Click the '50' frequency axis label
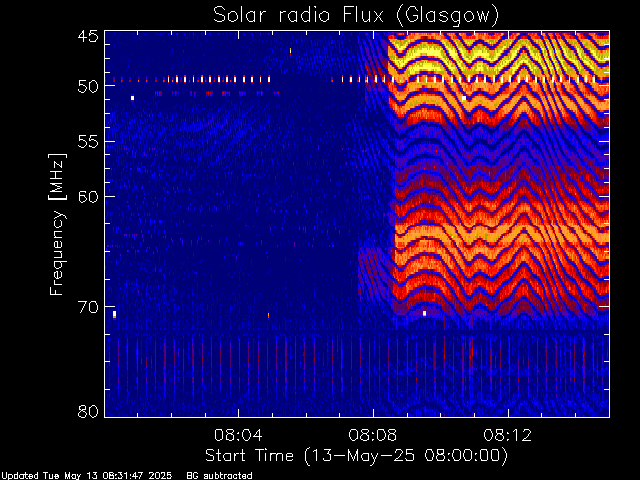Screen dimensions: 640x480 pyautogui.click(x=88, y=86)
